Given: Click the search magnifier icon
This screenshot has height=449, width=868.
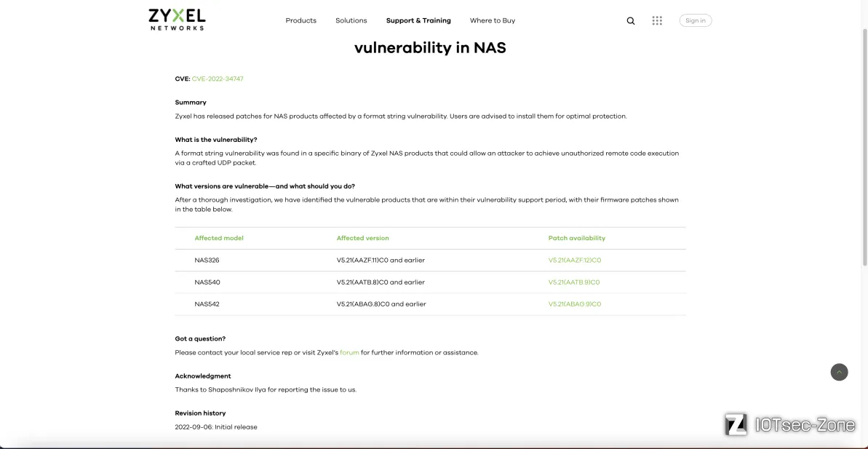Looking at the screenshot, I should (x=631, y=20).
